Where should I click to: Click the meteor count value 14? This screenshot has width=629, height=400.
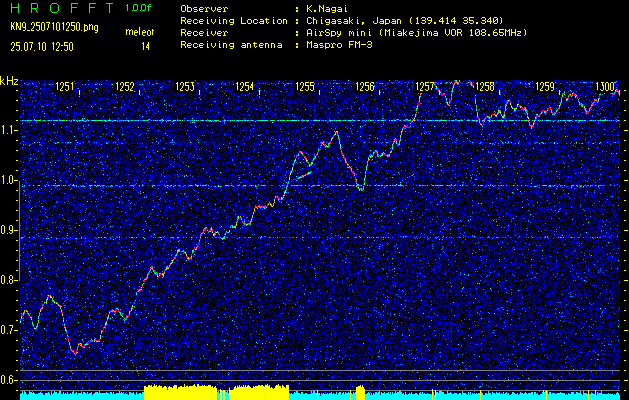(145, 47)
